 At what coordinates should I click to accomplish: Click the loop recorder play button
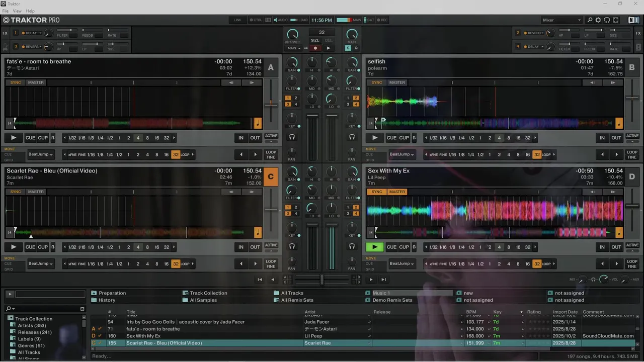[328, 48]
